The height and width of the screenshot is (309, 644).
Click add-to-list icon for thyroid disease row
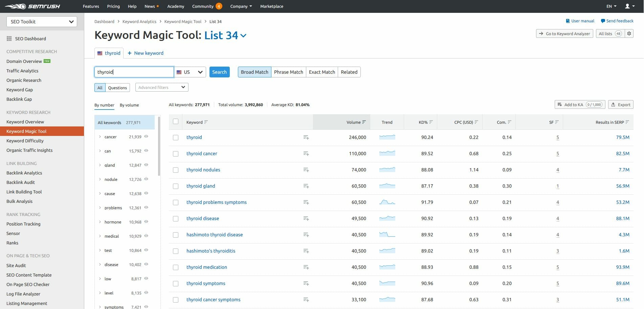point(306,218)
